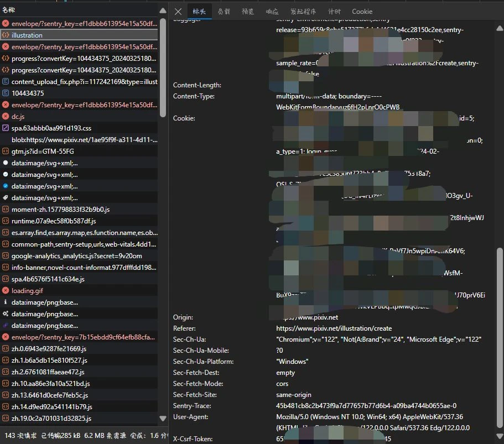
Task: Select the illustration request row
Action: tap(79, 35)
